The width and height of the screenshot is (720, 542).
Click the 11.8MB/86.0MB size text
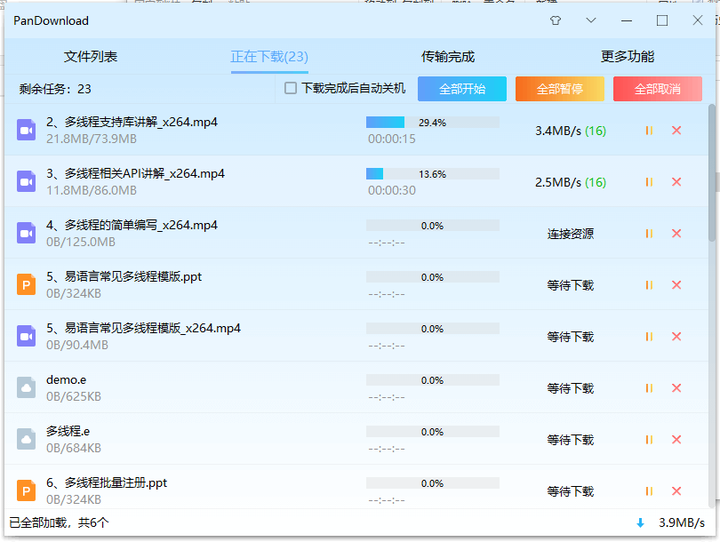point(91,190)
